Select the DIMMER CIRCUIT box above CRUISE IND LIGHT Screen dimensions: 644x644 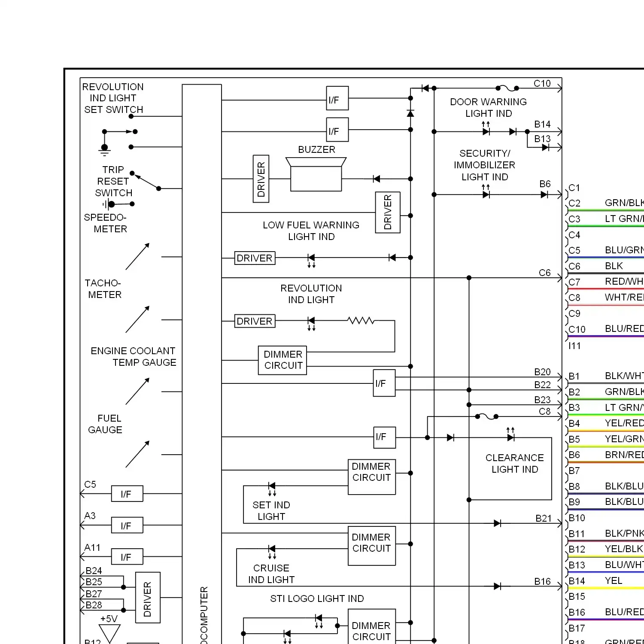point(372,546)
